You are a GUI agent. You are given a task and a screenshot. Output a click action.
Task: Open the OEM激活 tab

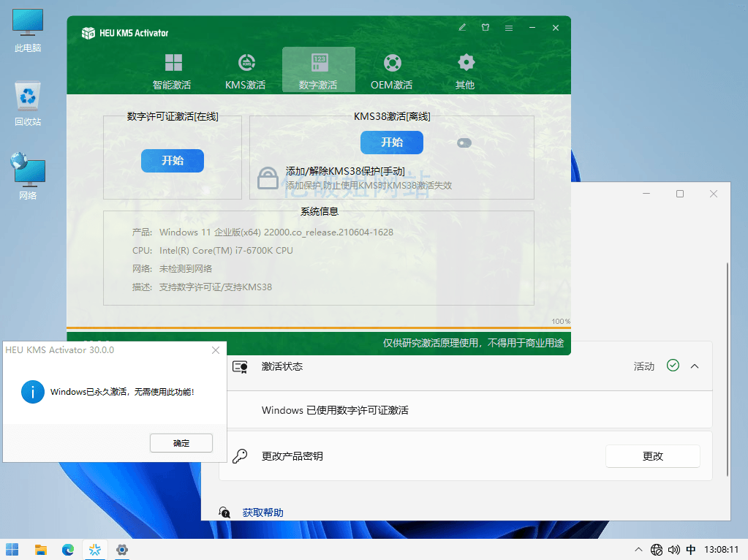pos(392,71)
